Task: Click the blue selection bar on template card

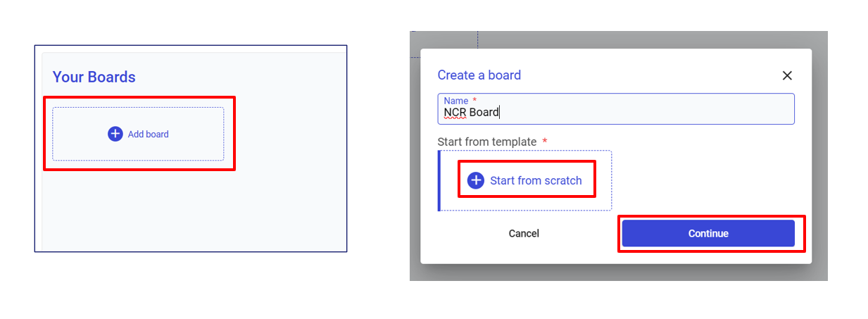Action: [x=439, y=180]
